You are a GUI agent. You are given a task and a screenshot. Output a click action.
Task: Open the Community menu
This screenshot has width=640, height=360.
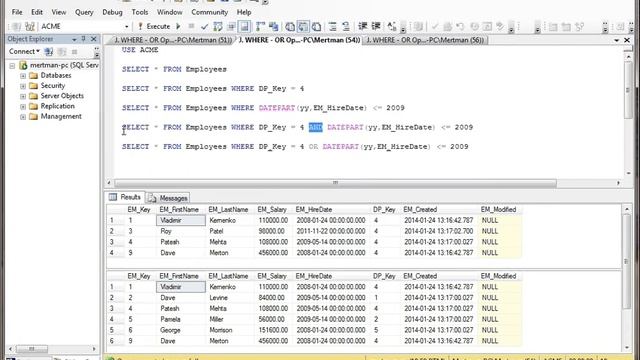209,12
